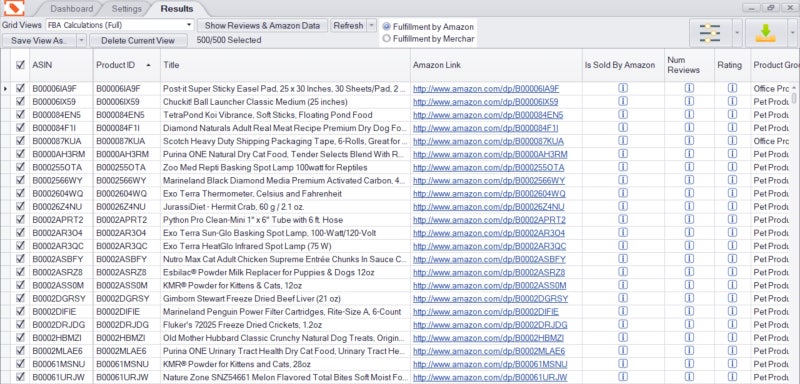Select the Results tab
The image size is (800, 384).
click(177, 9)
